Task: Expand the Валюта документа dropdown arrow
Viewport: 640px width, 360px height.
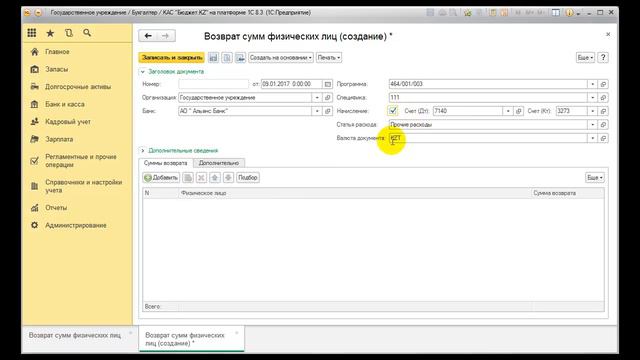Action: pos(593,138)
